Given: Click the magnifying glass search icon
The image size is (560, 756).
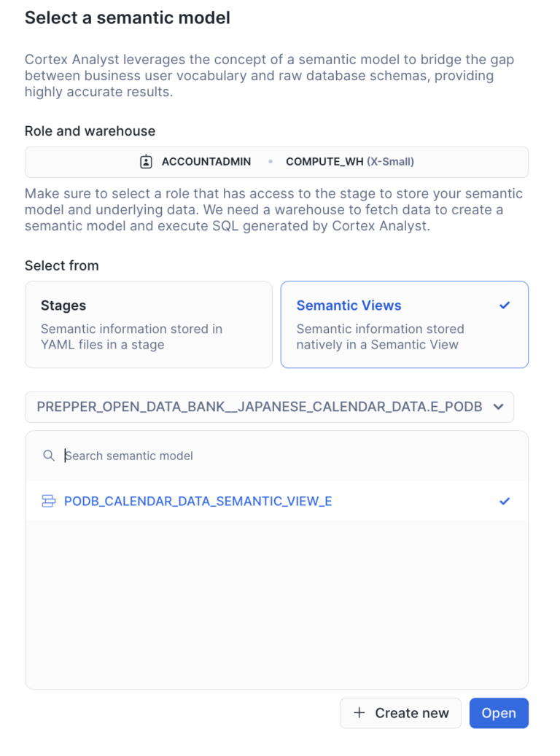Looking at the screenshot, I should (48, 455).
